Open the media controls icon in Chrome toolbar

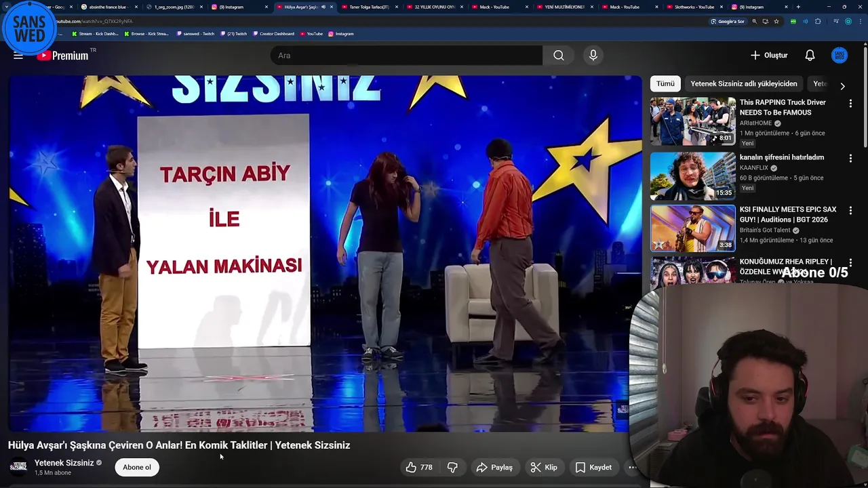tap(836, 21)
